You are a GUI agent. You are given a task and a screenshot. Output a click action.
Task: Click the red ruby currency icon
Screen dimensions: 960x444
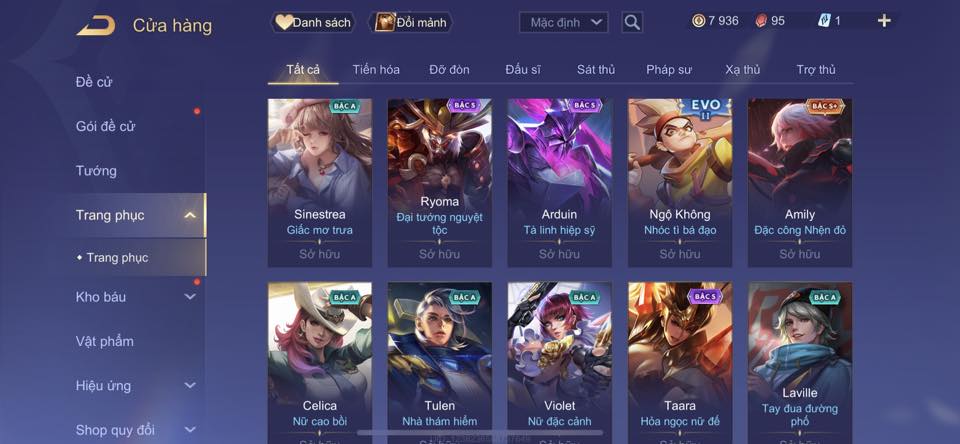pos(760,21)
